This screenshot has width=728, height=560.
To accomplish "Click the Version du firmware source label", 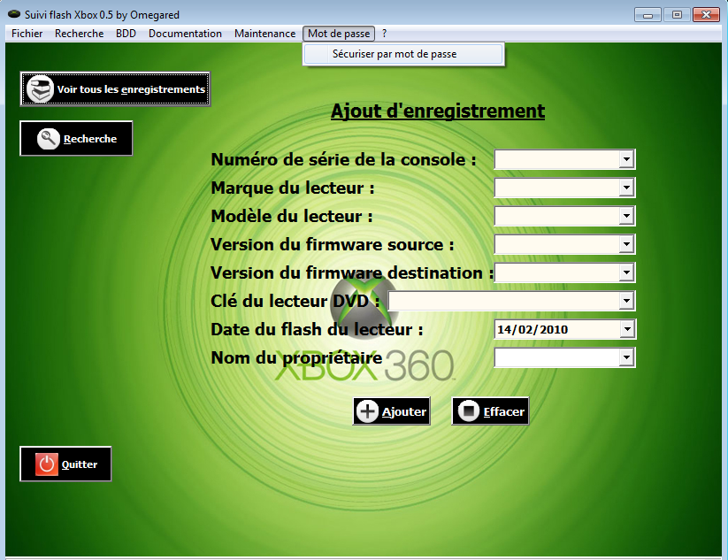I will pos(333,244).
